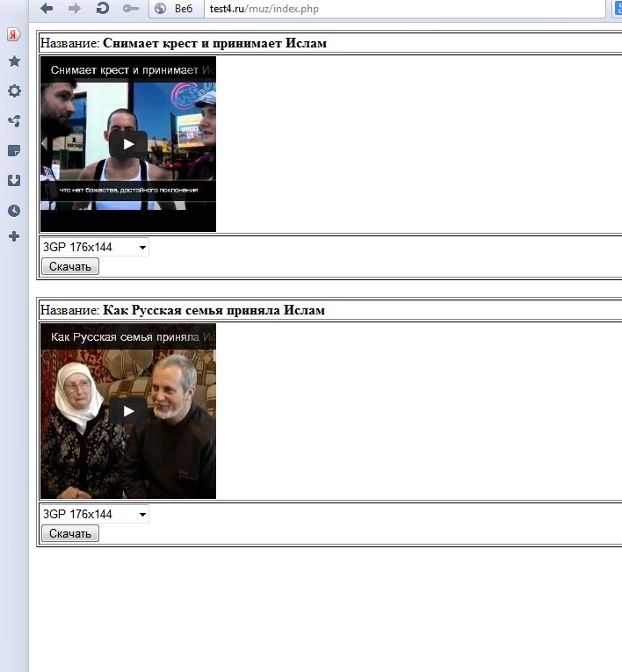Screen dimensions: 622x672
Task: Reload the page with the refresh icon
Action: [103, 9]
